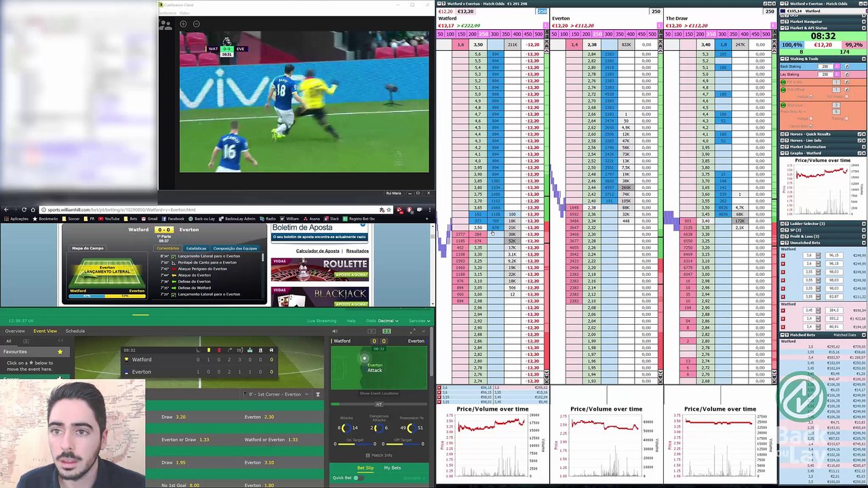
Task: Open the Odds Decimal dropdown in bet365
Action: click(383, 321)
